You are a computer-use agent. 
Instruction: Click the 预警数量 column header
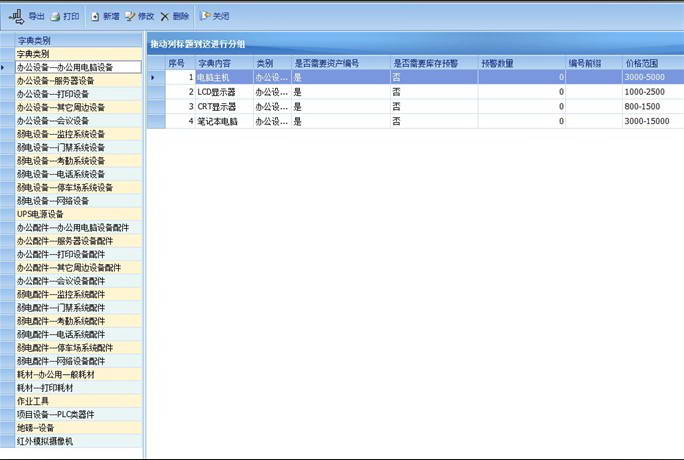click(500, 63)
